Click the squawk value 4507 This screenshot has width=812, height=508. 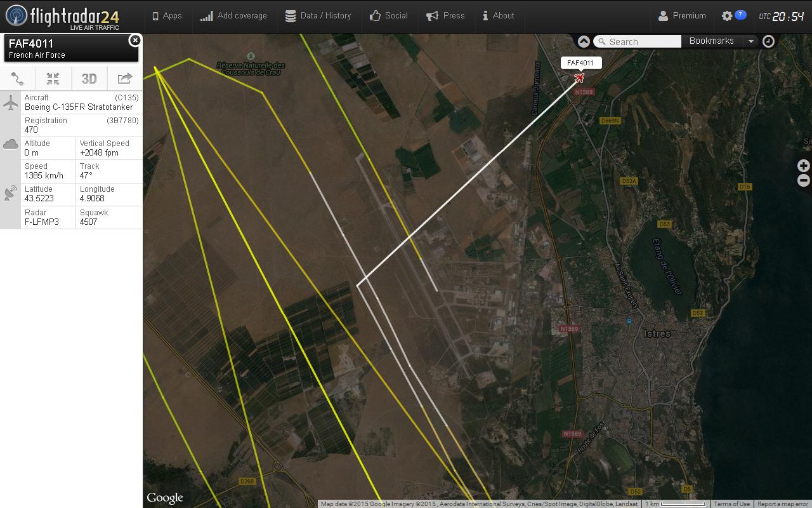point(89,222)
